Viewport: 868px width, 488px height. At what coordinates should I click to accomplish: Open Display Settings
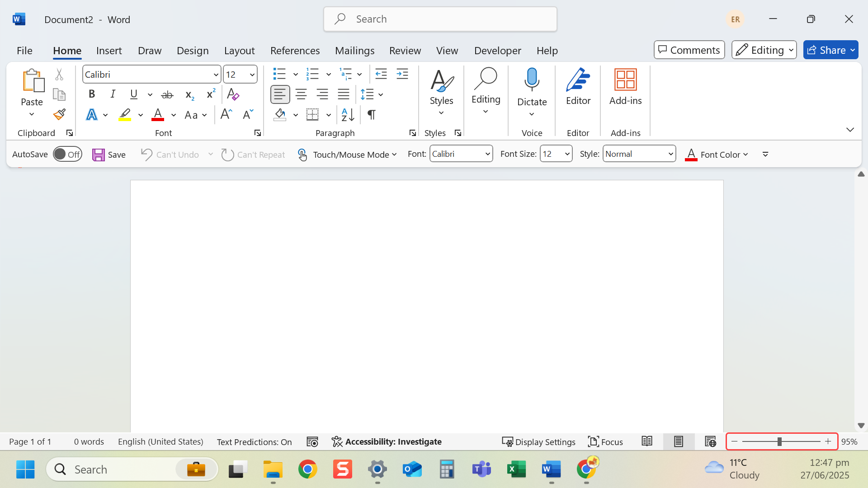tap(538, 441)
